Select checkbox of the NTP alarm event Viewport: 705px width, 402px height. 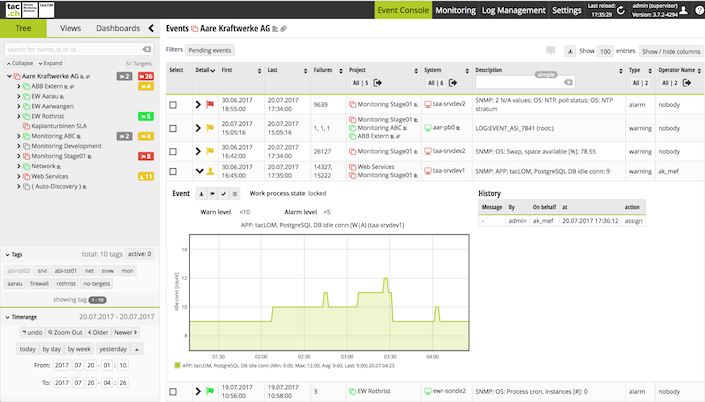173,105
